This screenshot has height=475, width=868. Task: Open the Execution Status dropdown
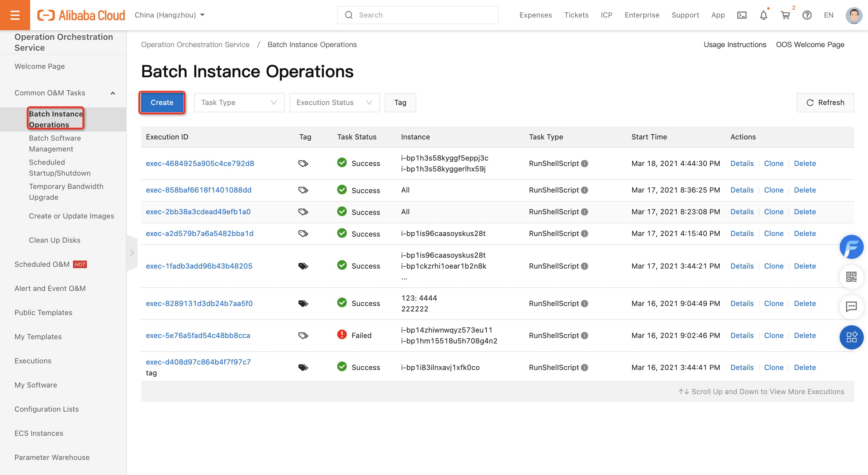click(x=334, y=103)
